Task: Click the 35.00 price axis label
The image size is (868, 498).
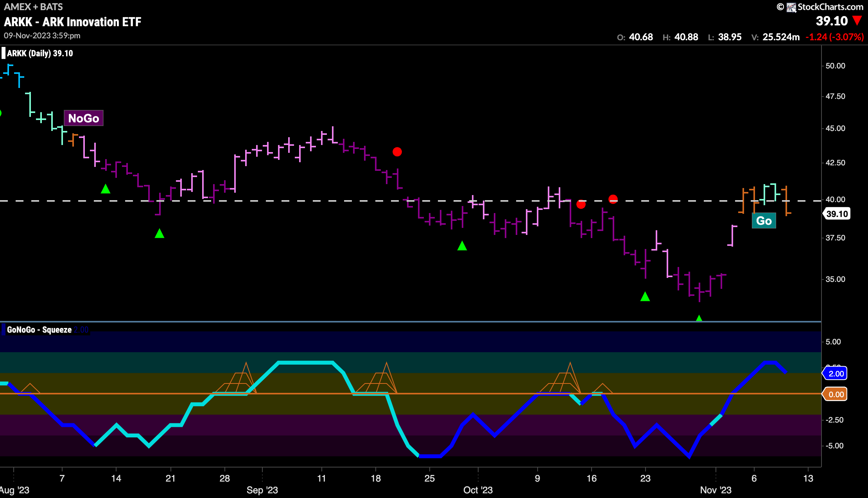Action: pos(836,279)
